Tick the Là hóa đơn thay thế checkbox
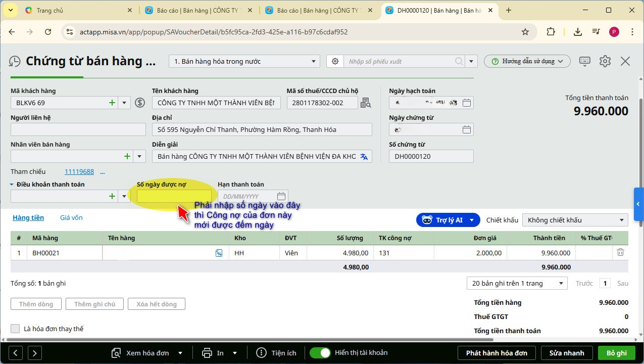 pos(15,329)
